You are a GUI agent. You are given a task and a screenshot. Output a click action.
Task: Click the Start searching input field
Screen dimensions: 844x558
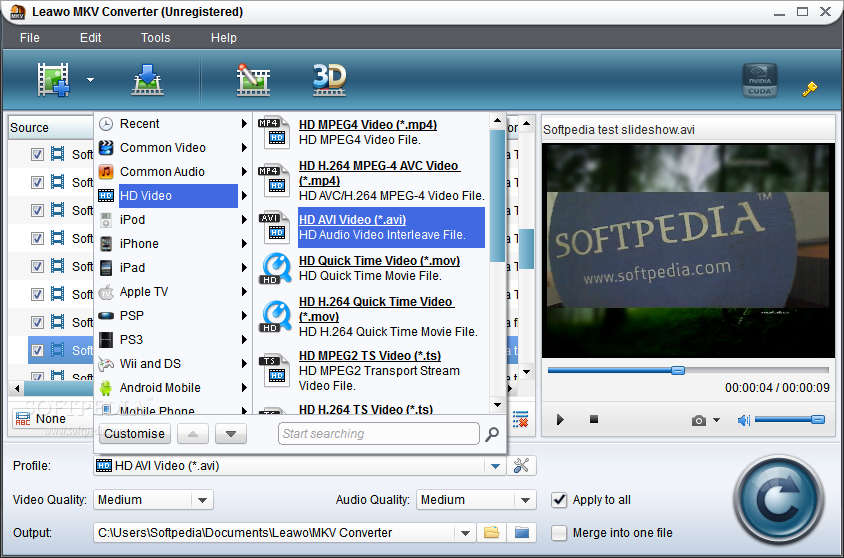click(378, 434)
